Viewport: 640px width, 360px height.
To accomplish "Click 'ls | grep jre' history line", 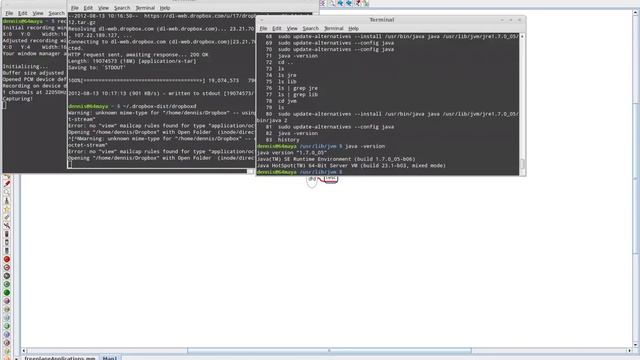I will pos(298,88).
